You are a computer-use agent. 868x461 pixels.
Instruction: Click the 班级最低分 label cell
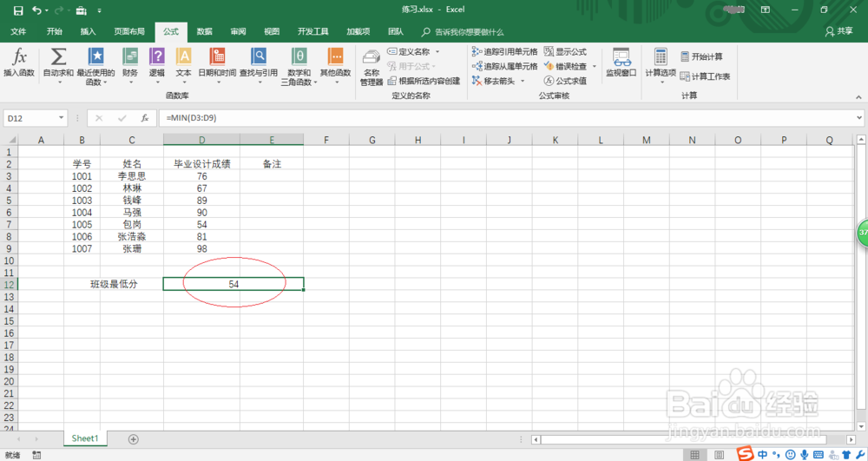coord(114,284)
